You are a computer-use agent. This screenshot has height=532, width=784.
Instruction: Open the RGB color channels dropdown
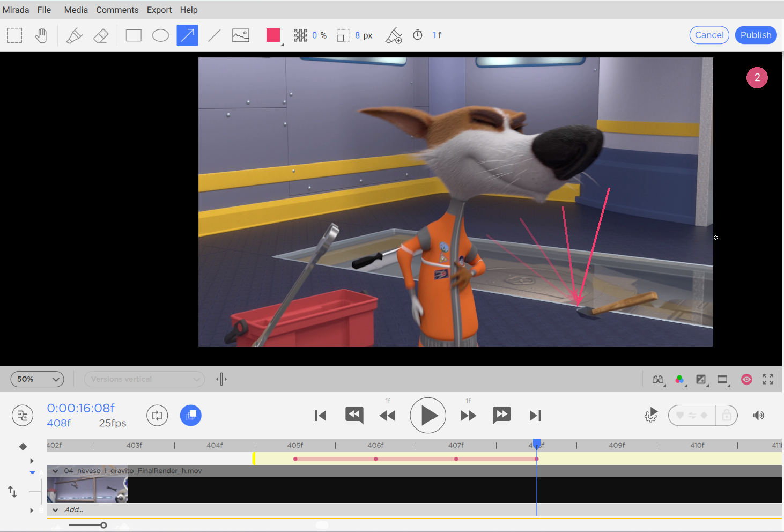(680, 379)
